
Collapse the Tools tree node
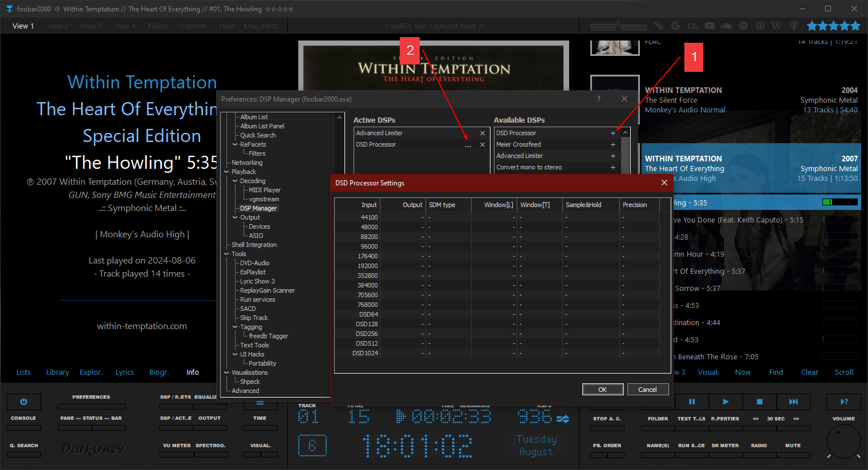click(x=226, y=254)
